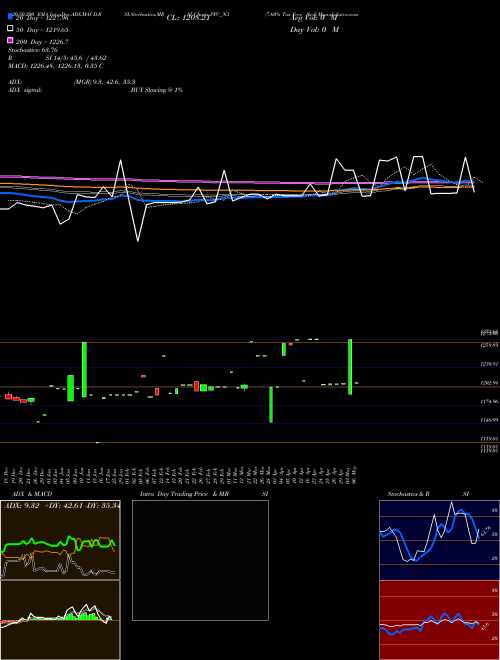The height and width of the screenshot is (660, 500).
Task: Click the empty intraday trading price box
Action: 200,560
